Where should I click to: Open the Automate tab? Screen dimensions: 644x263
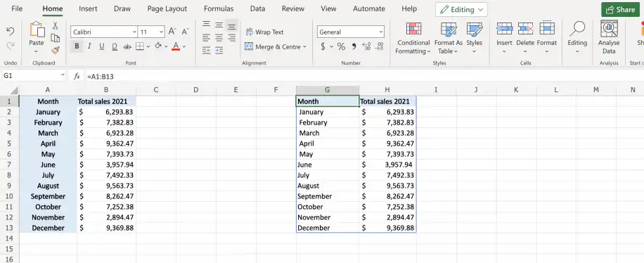click(x=369, y=8)
